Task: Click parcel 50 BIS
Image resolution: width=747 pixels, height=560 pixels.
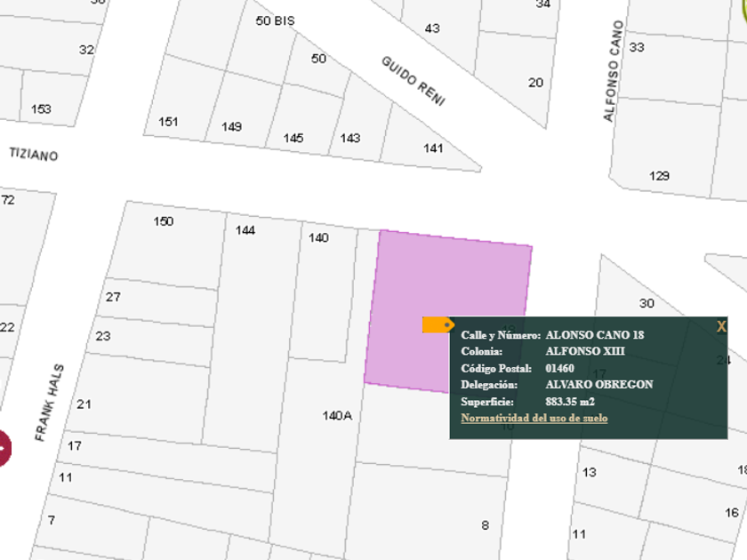Action: click(x=275, y=20)
